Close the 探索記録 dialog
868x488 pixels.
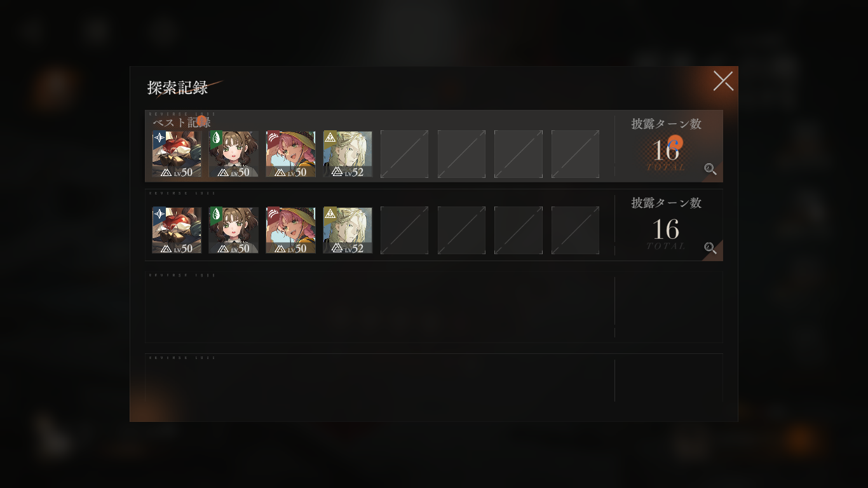[723, 81]
